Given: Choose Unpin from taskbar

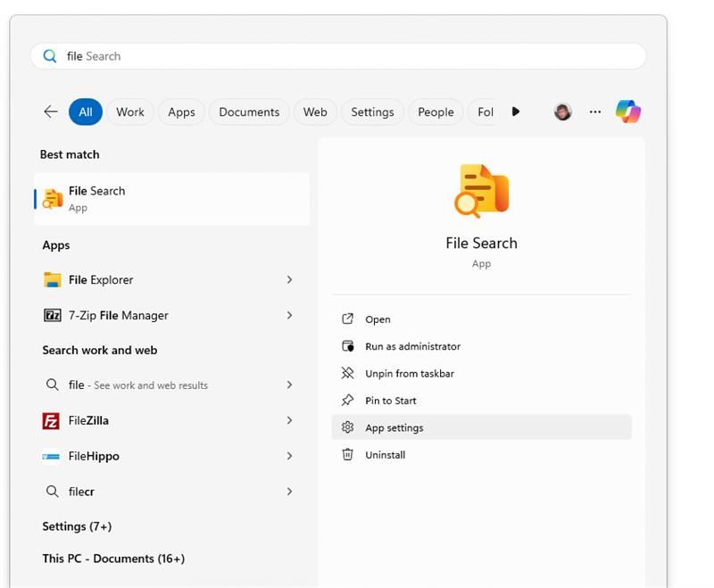Looking at the screenshot, I should click(482, 373).
